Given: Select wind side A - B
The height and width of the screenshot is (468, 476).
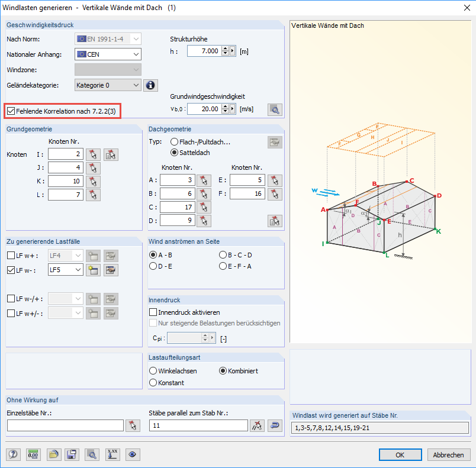Looking at the screenshot, I should [x=153, y=255].
